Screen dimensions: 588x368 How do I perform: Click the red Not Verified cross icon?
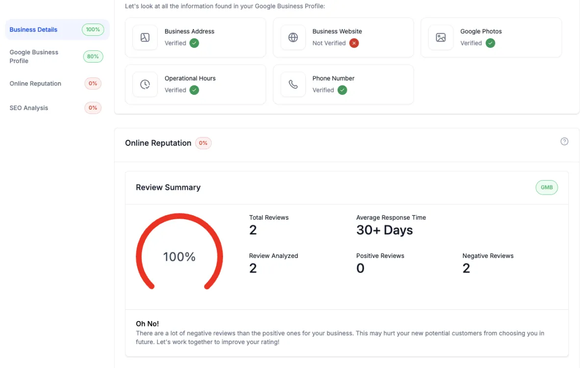pos(354,43)
